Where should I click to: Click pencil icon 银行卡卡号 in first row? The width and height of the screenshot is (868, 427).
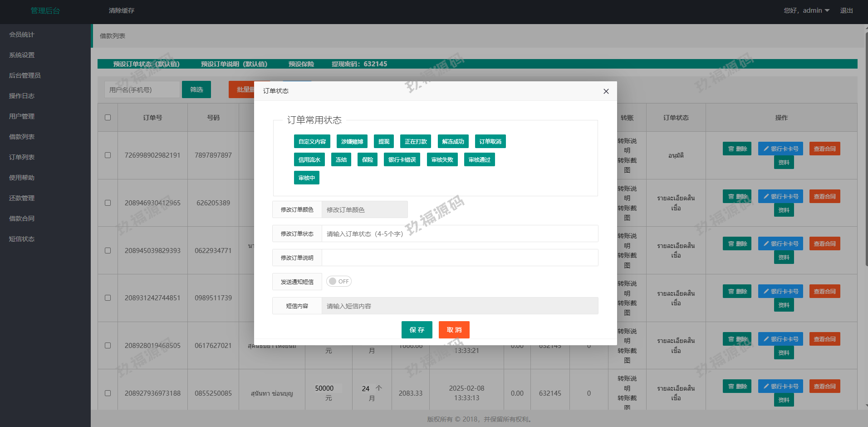pyautogui.click(x=780, y=149)
